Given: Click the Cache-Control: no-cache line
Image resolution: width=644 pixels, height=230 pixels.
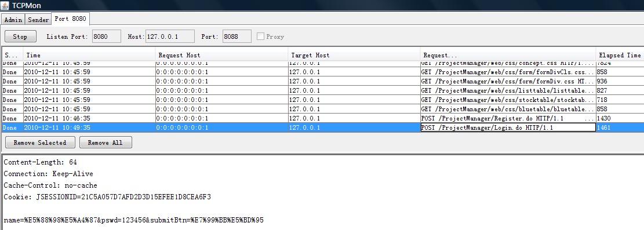Looking at the screenshot, I should [x=50, y=185].
